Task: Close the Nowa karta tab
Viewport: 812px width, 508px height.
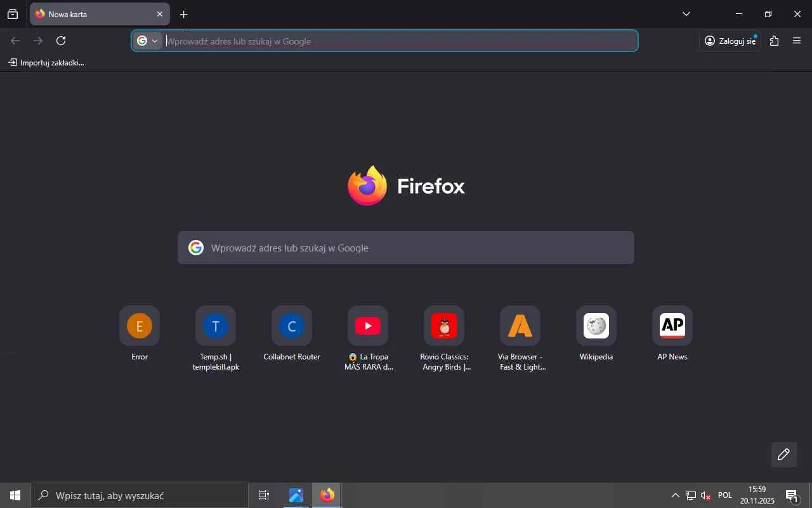Action: pyautogui.click(x=160, y=14)
